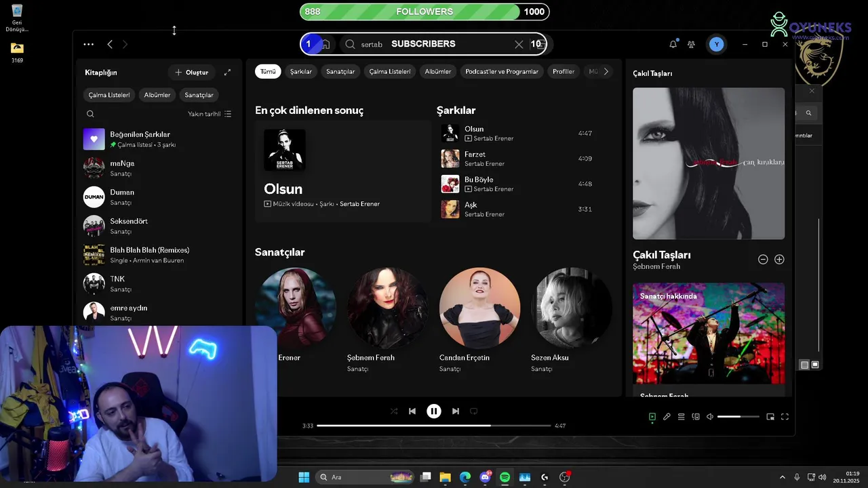Add Çakıl Taşları with the plus circle
The width and height of the screenshot is (868, 488).
[779, 260]
